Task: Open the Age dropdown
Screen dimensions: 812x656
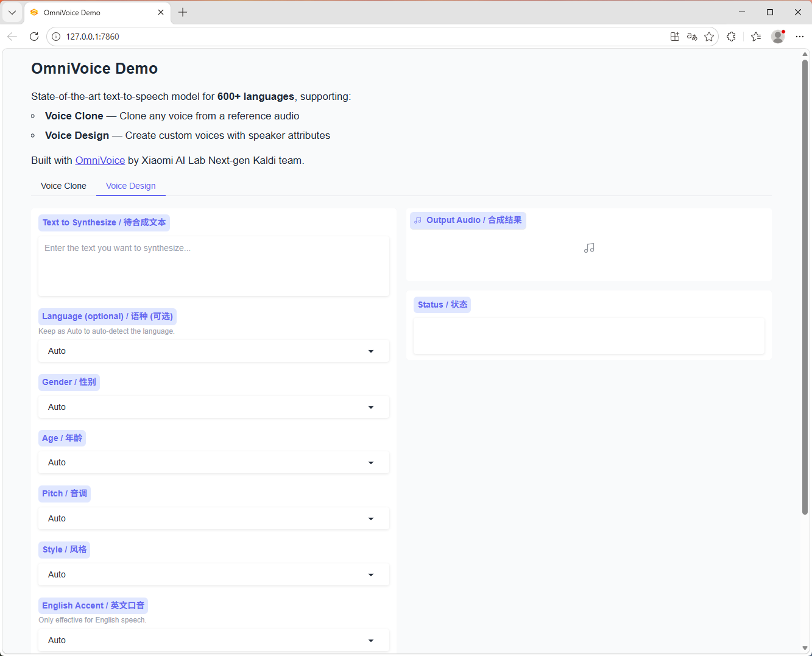Action: click(x=213, y=463)
